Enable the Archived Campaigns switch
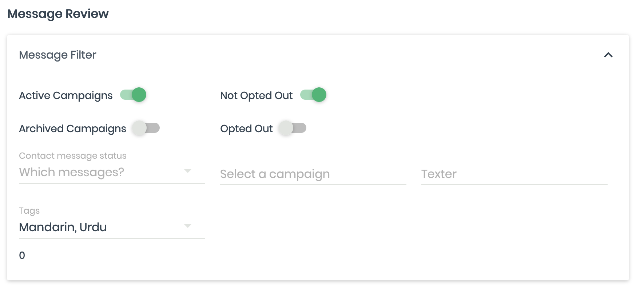Viewport: 644px width, 292px height. tap(146, 128)
